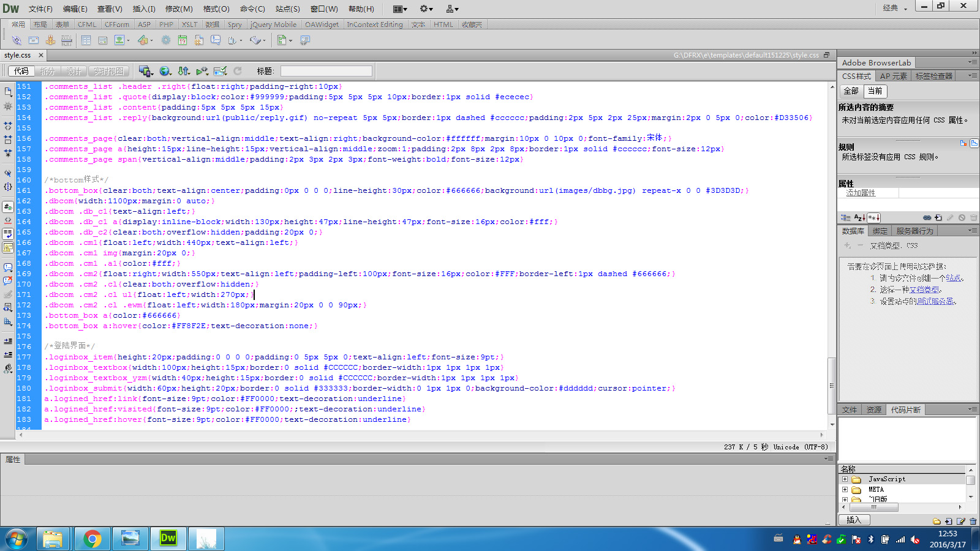Switch to 拆分 (Split) view

click(x=48, y=71)
